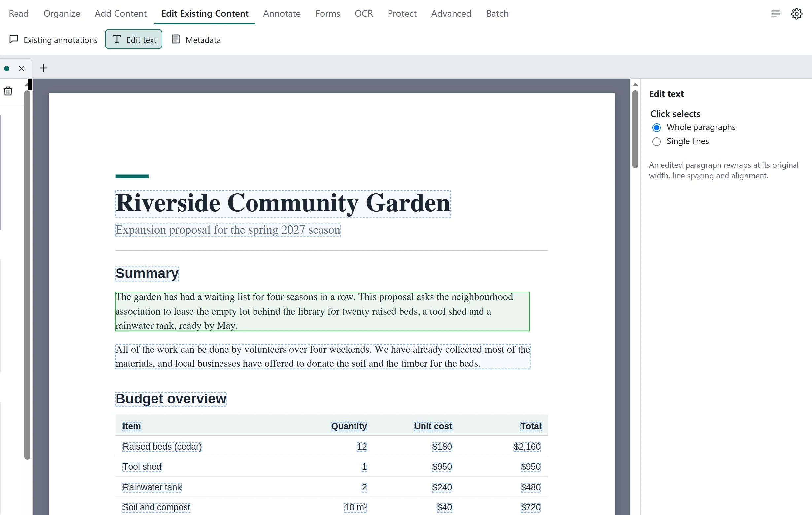The width and height of the screenshot is (812, 515).
Task: Click the 'Item' table header text
Action: click(132, 426)
